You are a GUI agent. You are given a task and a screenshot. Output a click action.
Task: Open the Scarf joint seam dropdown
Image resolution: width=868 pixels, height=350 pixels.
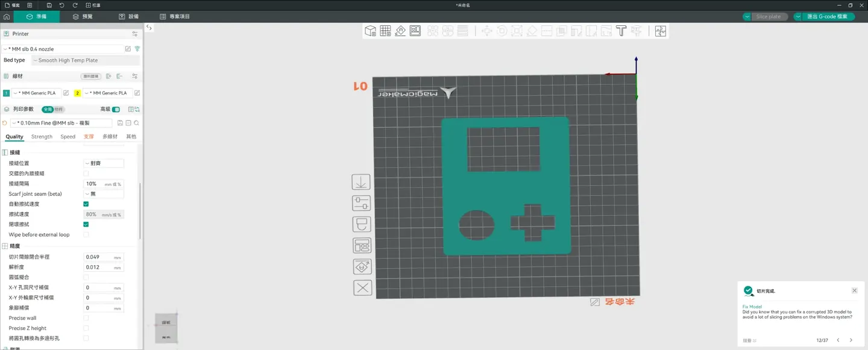104,194
